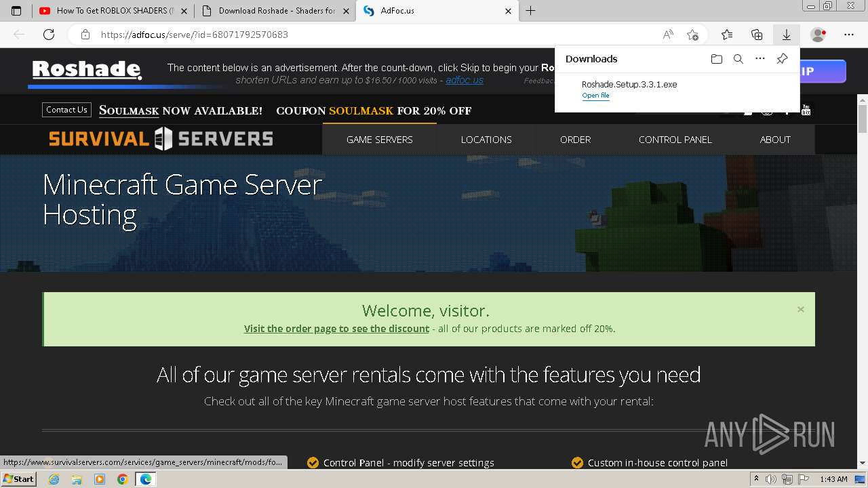Viewport: 868px width, 488px height.
Task: Close the AdFoc.us tab
Action: (509, 11)
